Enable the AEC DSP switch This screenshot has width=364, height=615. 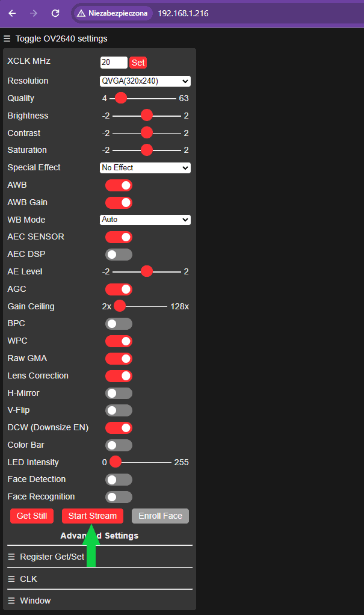[x=119, y=255]
